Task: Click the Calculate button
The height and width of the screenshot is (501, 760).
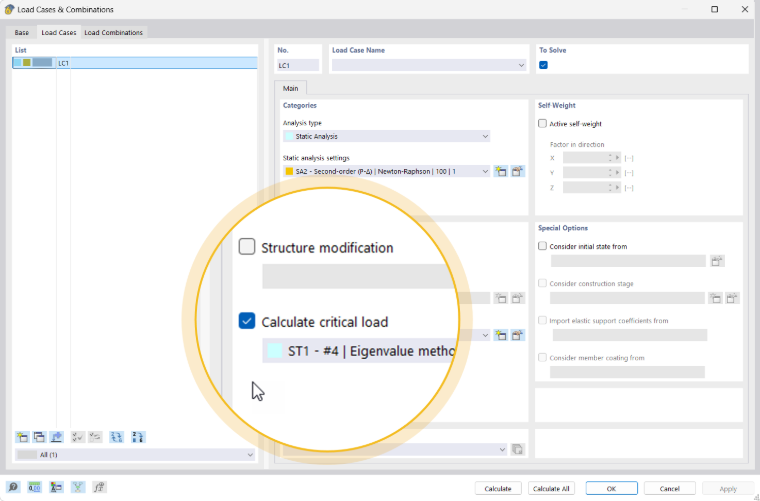Action: pos(498,488)
